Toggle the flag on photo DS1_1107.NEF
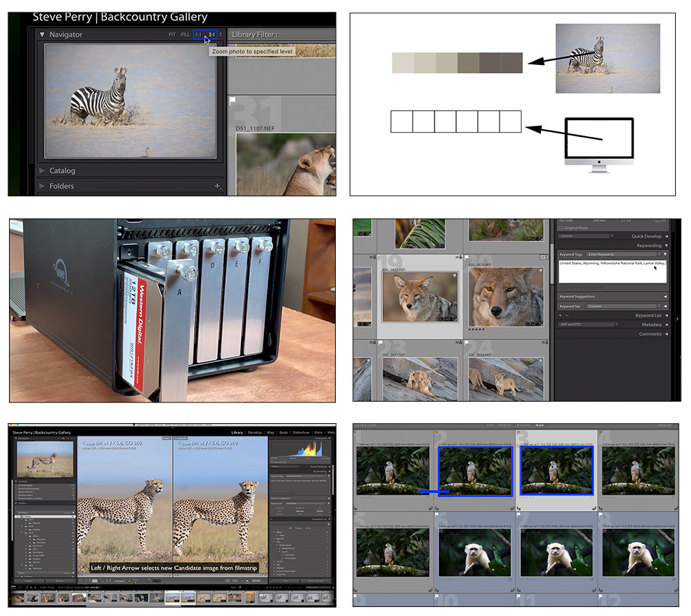 click(x=233, y=100)
